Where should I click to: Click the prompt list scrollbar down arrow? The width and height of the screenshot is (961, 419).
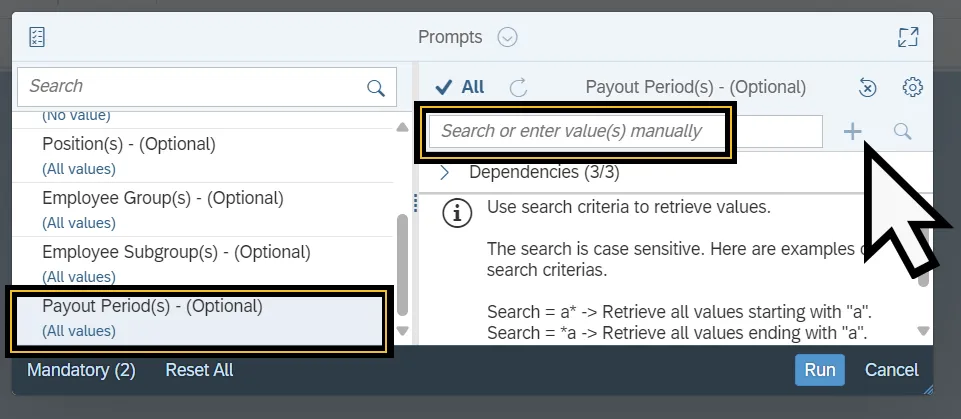403,331
